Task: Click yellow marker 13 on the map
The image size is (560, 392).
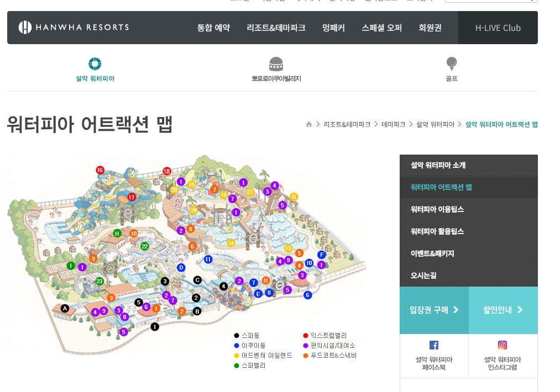Action: (x=288, y=248)
